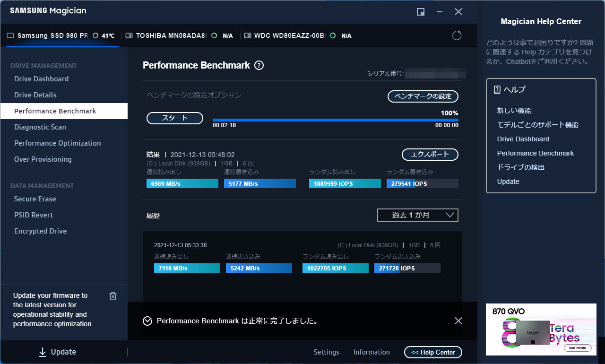
Task: Expand the 過去 1 か月 history dropdown
Action: [418, 215]
